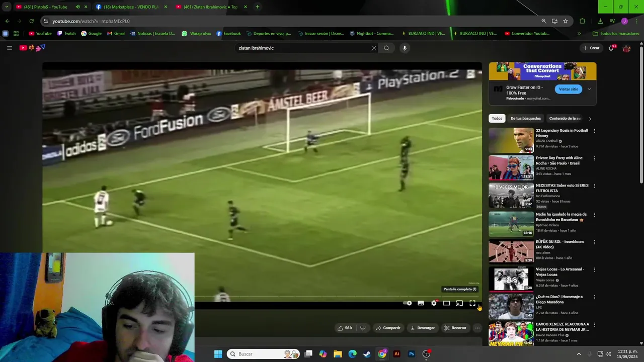Click the Crear create button

pyautogui.click(x=591, y=48)
